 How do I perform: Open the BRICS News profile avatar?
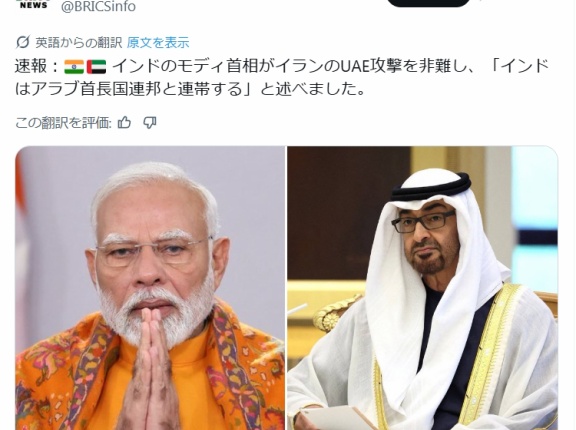click(33, 5)
